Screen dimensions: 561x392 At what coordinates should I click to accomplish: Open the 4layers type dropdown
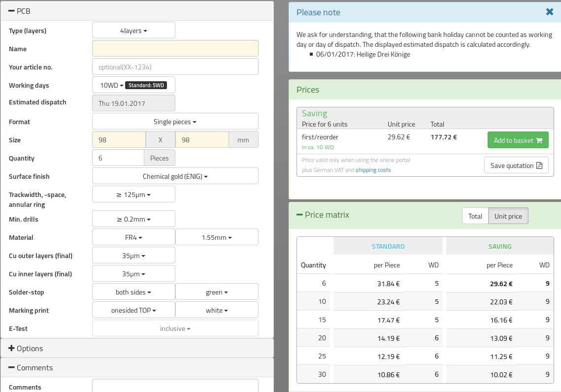tap(133, 31)
